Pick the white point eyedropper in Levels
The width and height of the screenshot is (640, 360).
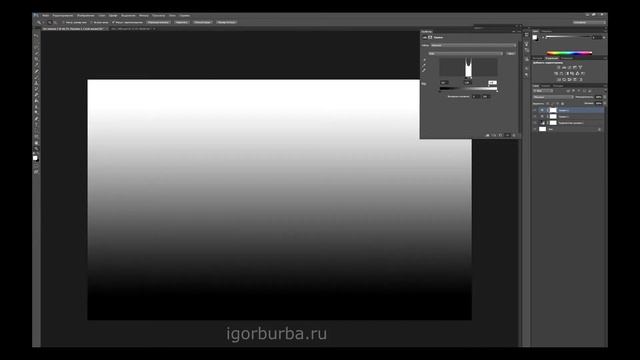point(424,70)
